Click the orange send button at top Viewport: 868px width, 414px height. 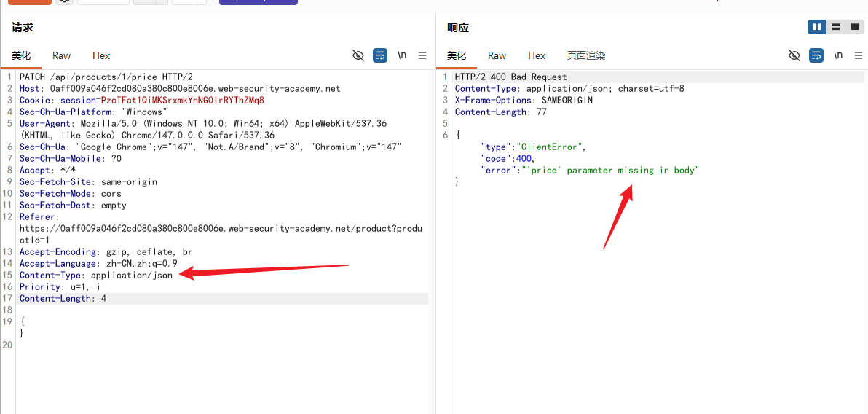pos(29,1)
